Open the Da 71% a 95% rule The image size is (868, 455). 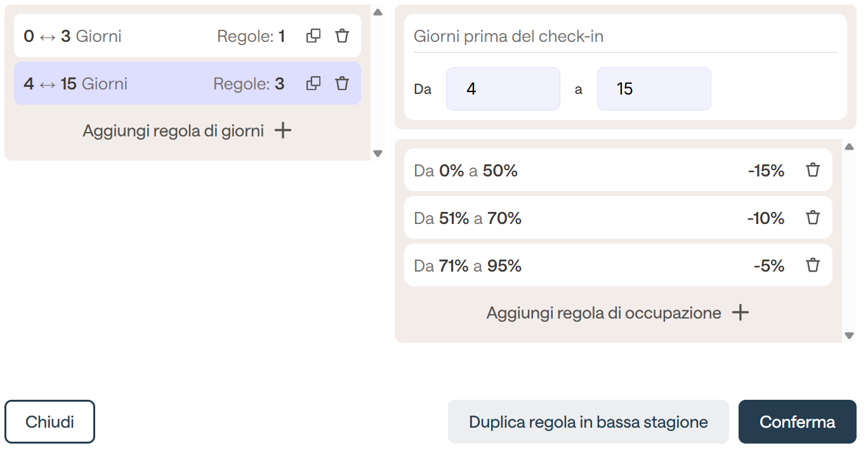click(x=618, y=265)
